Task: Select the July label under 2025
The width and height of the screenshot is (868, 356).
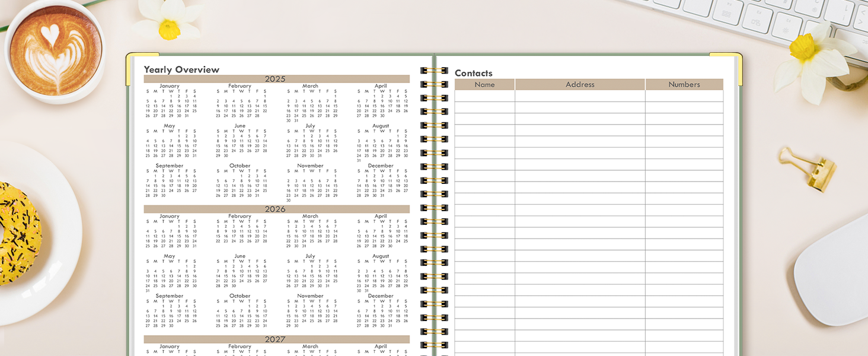Action: coord(311,126)
